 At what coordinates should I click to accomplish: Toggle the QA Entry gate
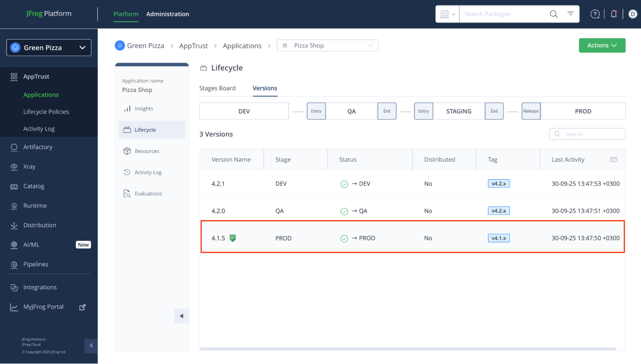tap(316, 111)
